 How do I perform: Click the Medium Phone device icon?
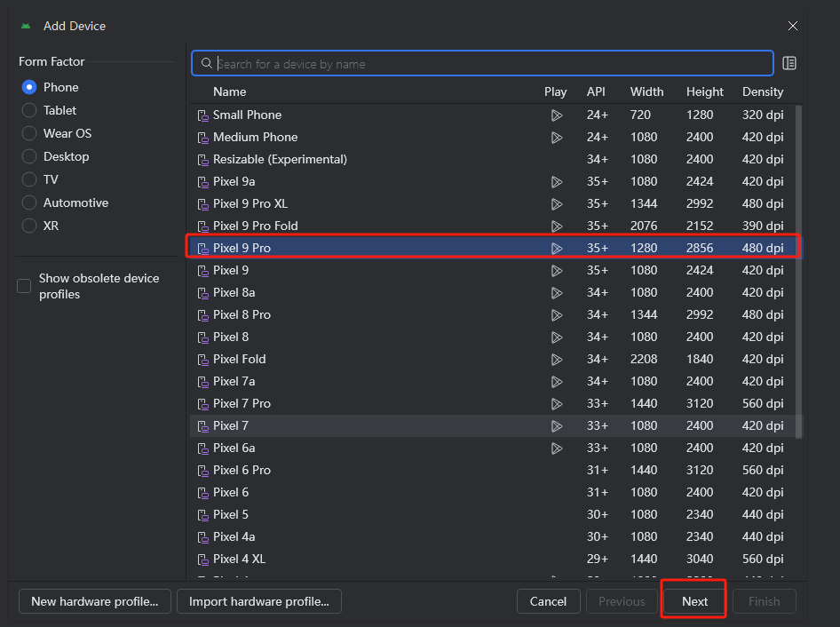coord(203,138)
